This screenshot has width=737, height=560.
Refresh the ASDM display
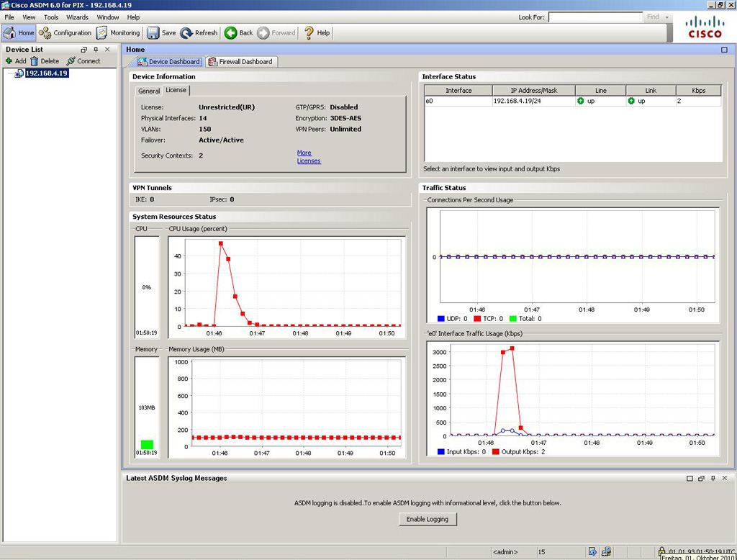pos(199,32)
